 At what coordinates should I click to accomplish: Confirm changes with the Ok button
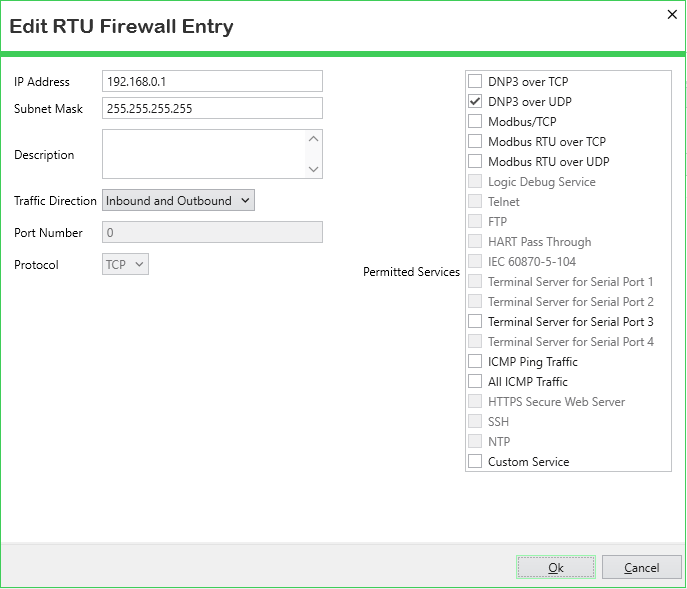pos(556,567)
